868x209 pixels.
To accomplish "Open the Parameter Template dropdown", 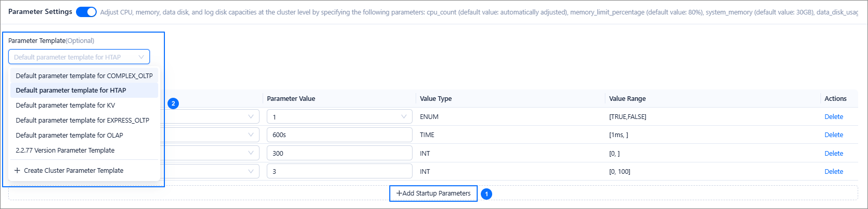I will pos(79,57).
